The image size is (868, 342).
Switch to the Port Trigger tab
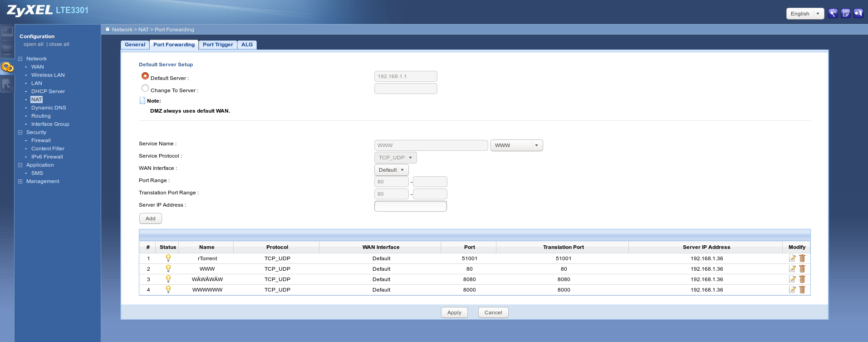tap(218, 45)
